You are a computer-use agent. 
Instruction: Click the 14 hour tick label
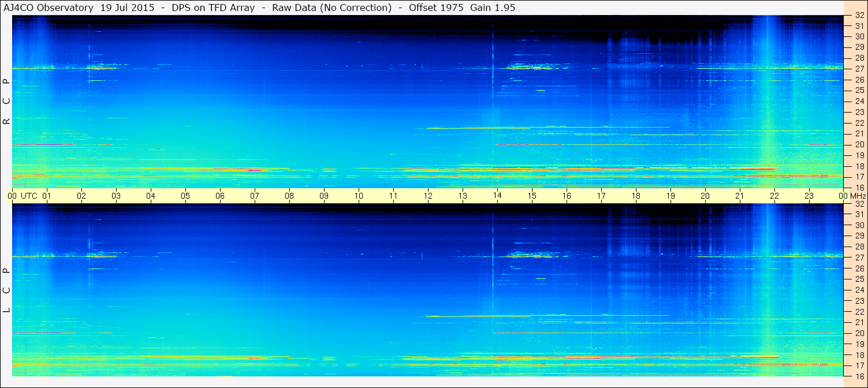[497, 196]
